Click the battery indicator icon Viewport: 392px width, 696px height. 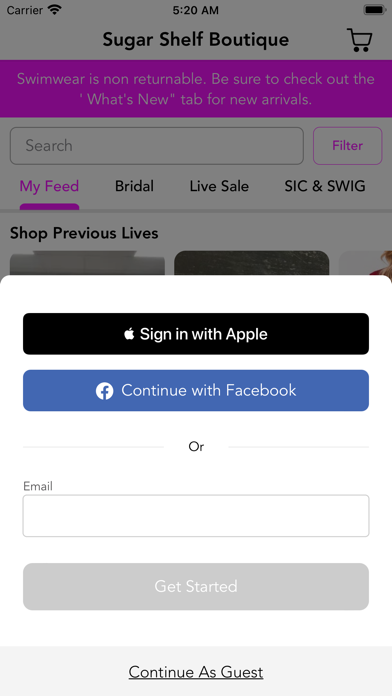pyautogui.click(x=375, y=10)
